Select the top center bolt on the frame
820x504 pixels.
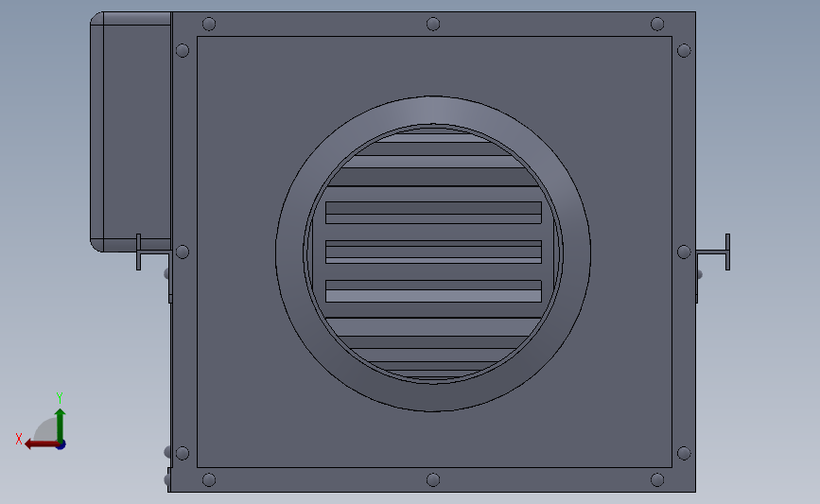[x=433, y=24]
